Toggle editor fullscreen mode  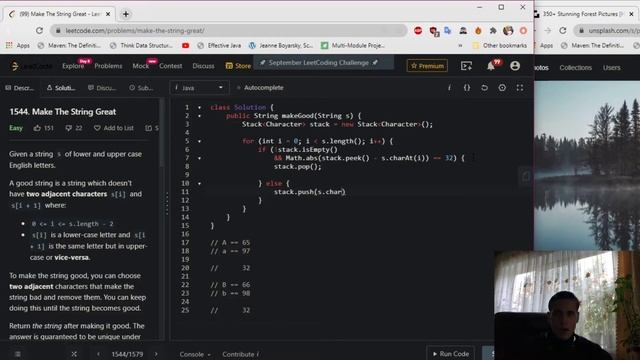520,88
